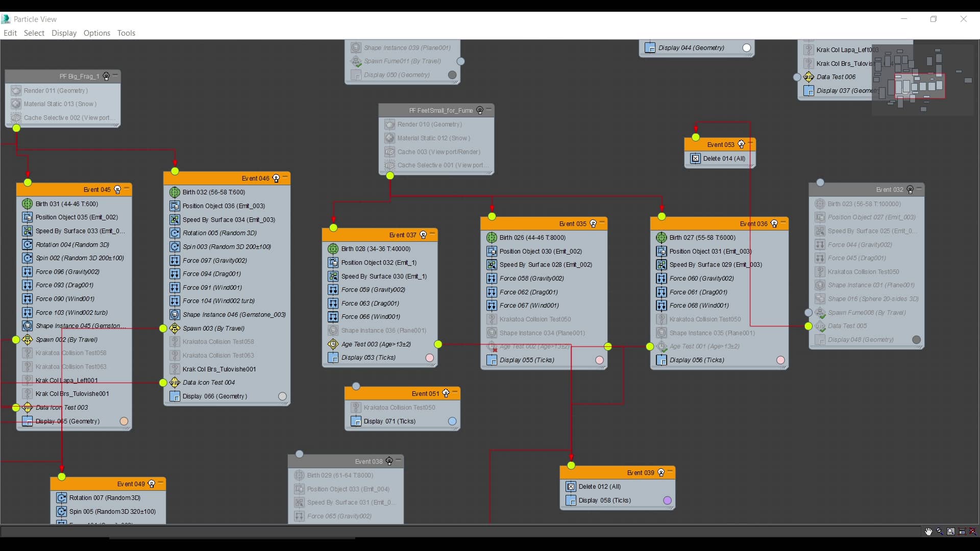
Task: Select Material Static 012 (Snow) operator
Action: click(433, 138)
